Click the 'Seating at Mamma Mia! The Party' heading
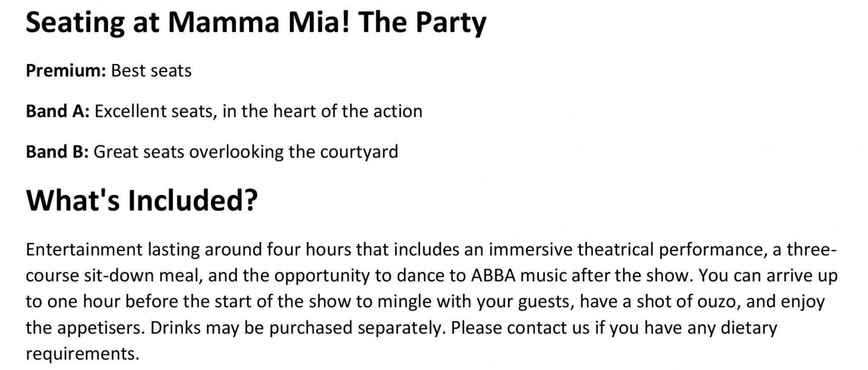Screen dimensions: 868x370 pos(256,24)
